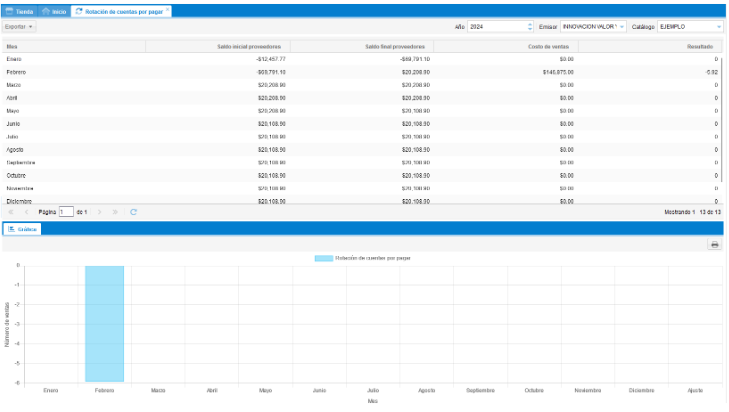Screen dimensions: 729x412
Task: Click the Resultado column header
Action: pyautogui.click(x=650, y=46)
